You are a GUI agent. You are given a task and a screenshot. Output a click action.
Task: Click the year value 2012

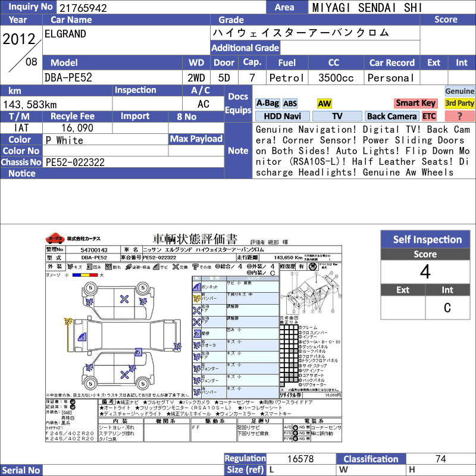(x=19, y=39)
